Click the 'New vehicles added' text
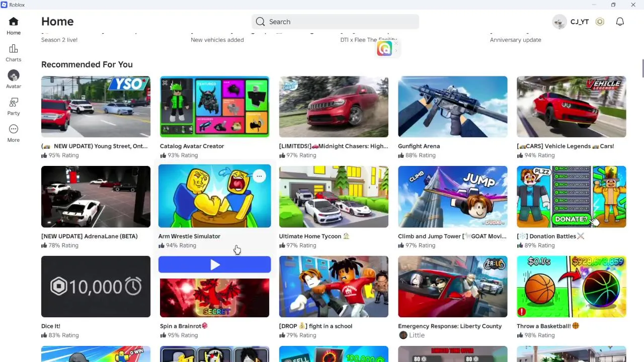Image resolution: width=644 pixels, height=362 pixels. pos(217,40)
